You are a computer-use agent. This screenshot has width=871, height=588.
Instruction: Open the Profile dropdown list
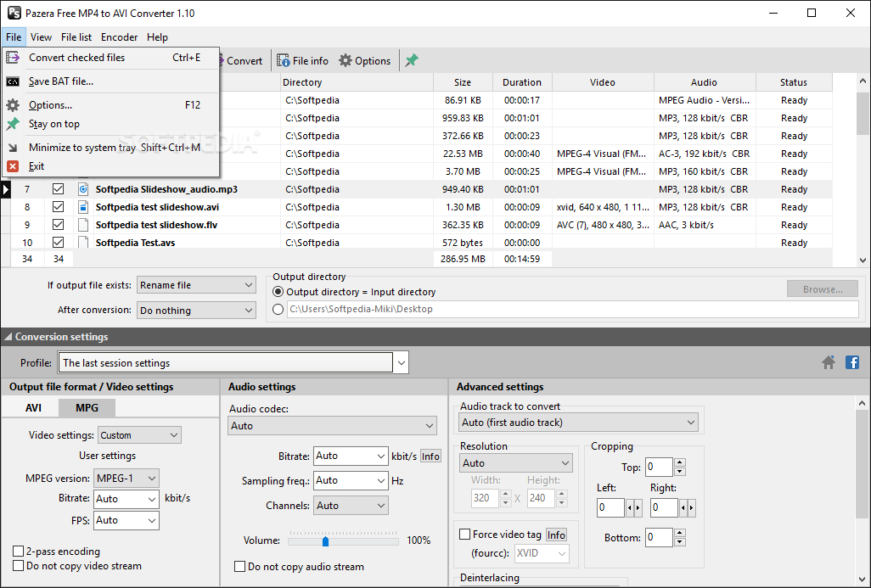[401, 363]
